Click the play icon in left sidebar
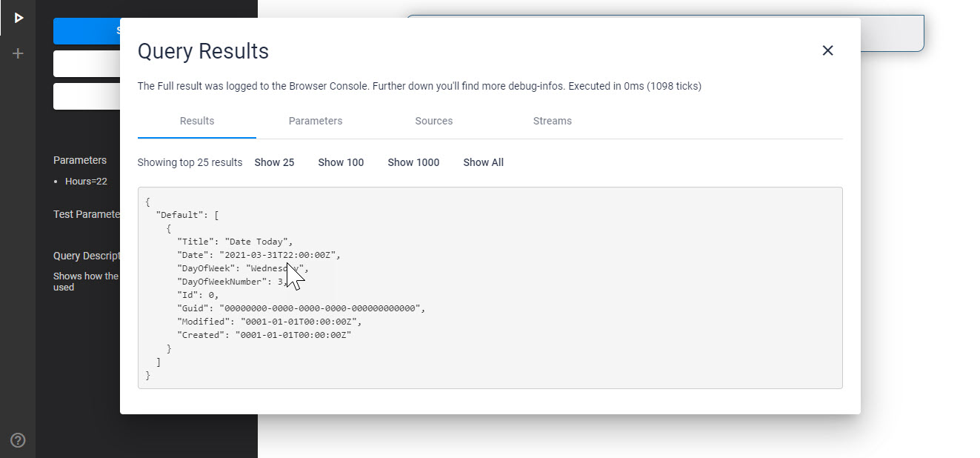This screenshot has height=458, width=980. [19, 17]
